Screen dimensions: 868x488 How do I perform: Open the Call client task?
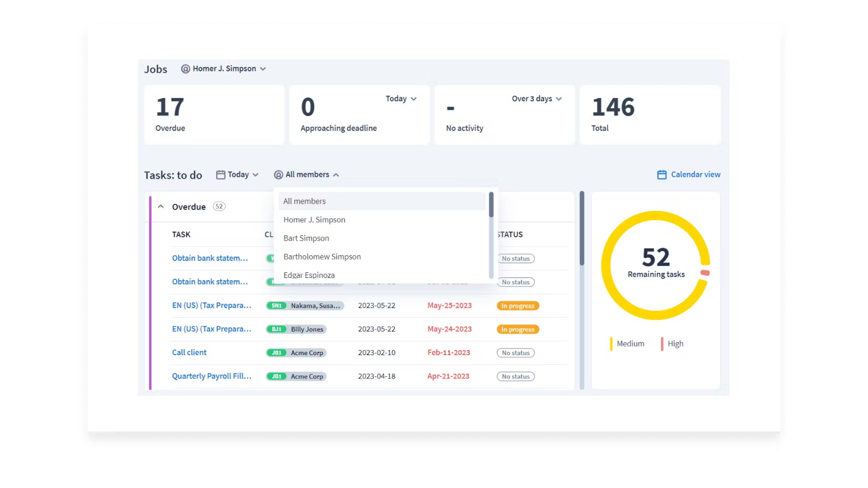pyautogui.click(x=189, y=352)
